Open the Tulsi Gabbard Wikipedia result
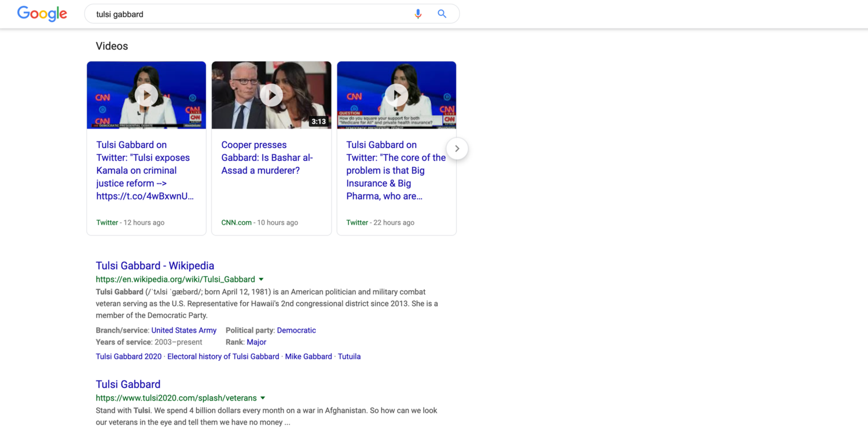The image size is (868, 443). click(155, 265)
